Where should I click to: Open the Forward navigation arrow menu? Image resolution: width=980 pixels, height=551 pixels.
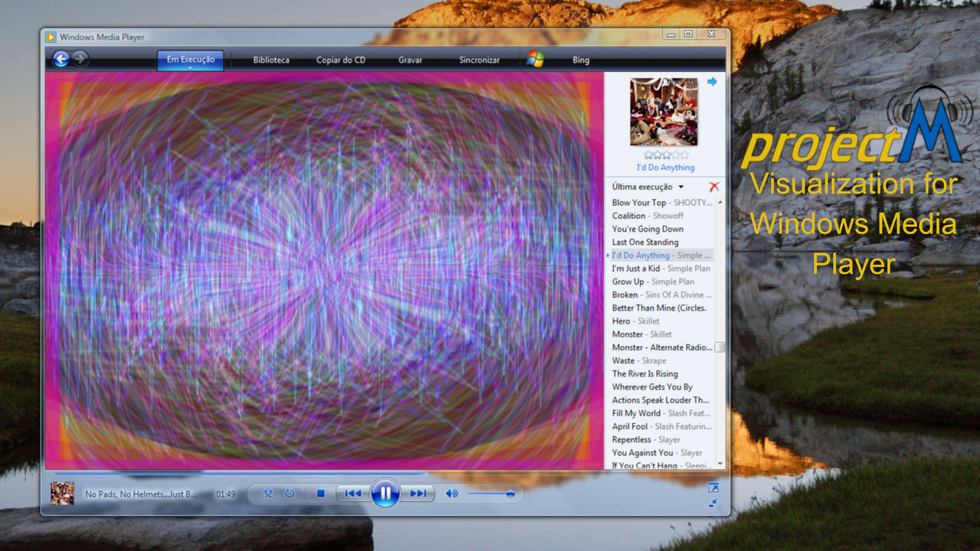point(80,59)
